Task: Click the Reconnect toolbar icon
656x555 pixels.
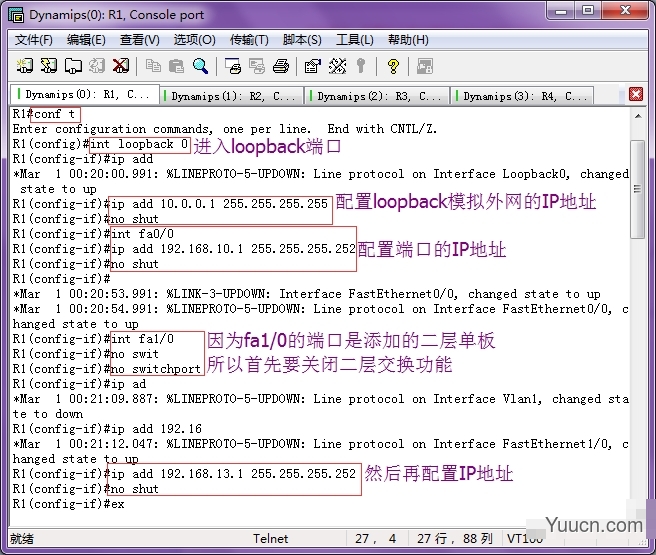Action: point(97,66)
